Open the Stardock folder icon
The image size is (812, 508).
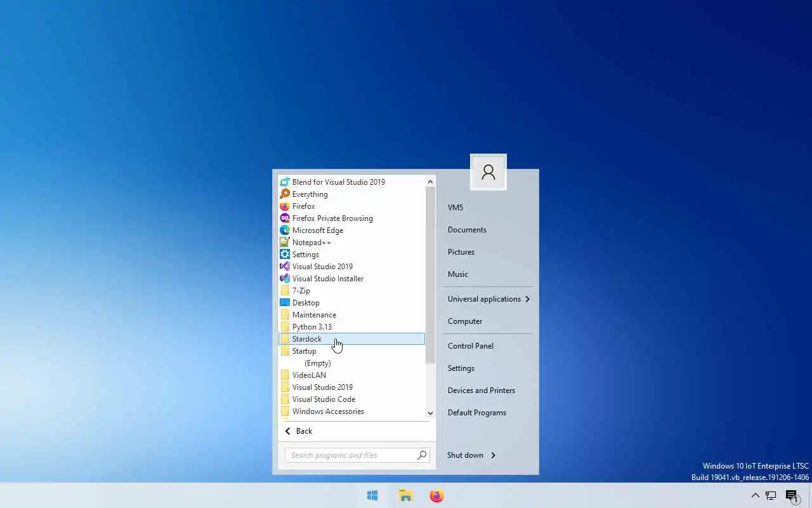[x=285, y=339]
